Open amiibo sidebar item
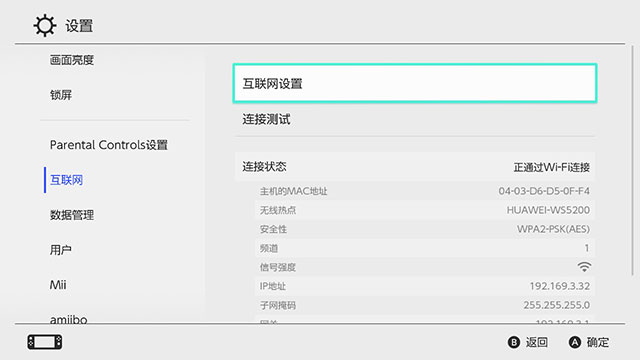 [x=69, y=319]
